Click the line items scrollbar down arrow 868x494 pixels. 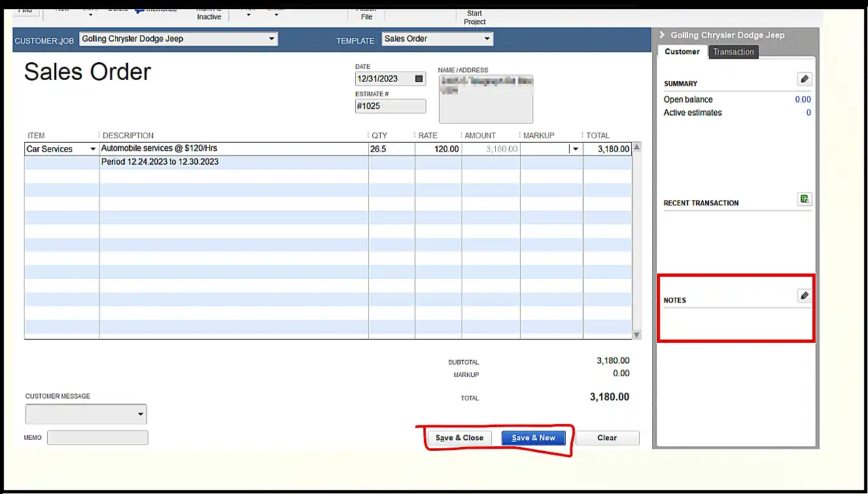637,334
